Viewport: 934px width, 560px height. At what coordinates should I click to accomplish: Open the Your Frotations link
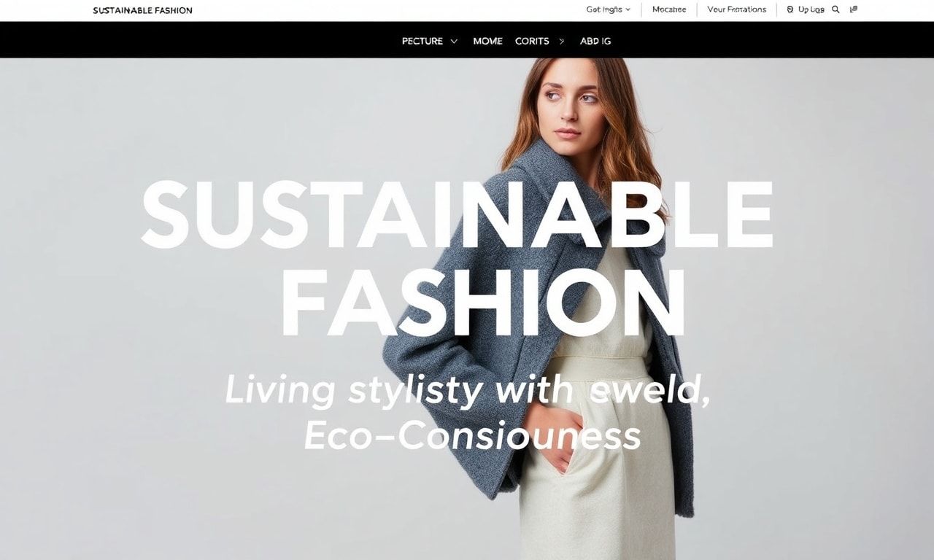pyautogui.click(x=737, y=9)
